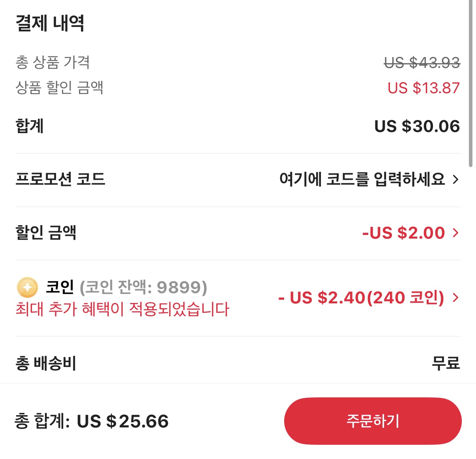Click the vertical scrollbar thumb
The width and height of the screenshot is (476, 459).
tap(470, 83)
